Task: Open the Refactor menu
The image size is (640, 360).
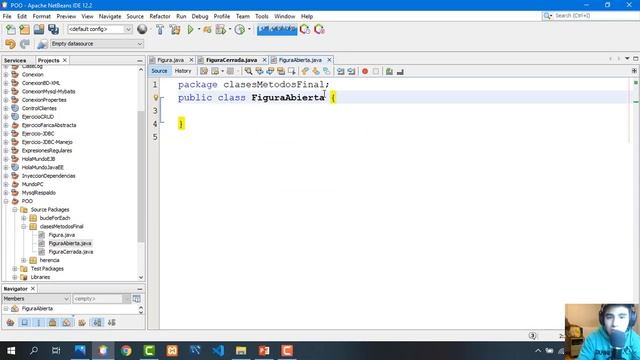Action: (x=160, y=16)
